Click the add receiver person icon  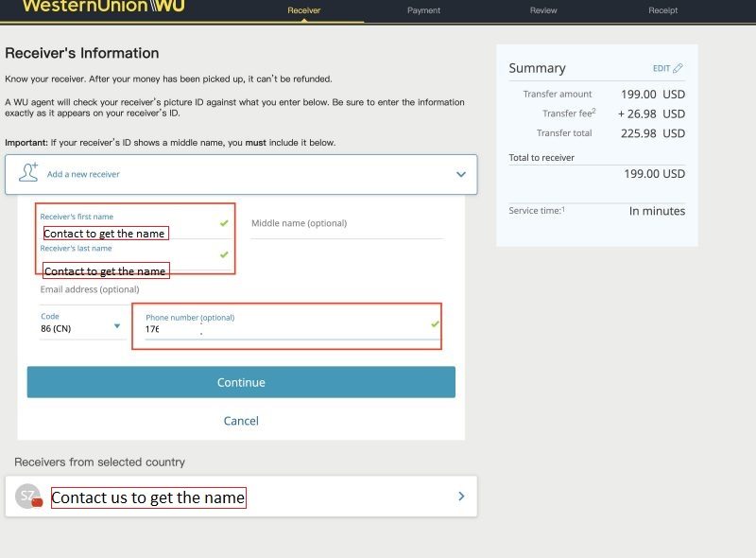(28, 172)
